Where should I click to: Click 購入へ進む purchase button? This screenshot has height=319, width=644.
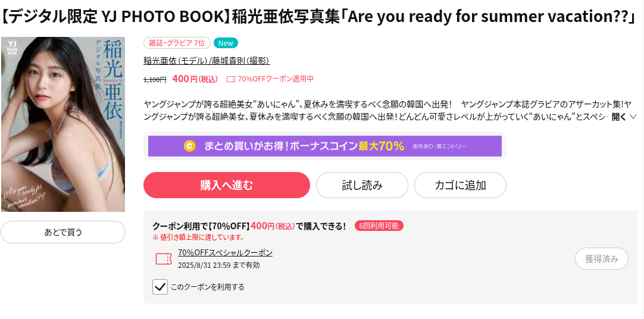[x=227, y=185]
